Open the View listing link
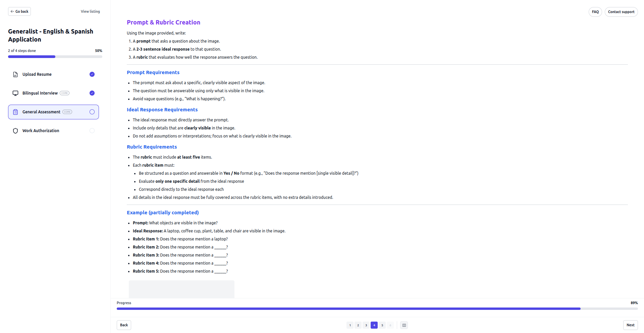The image size is (644, 333). click(90, 11)
